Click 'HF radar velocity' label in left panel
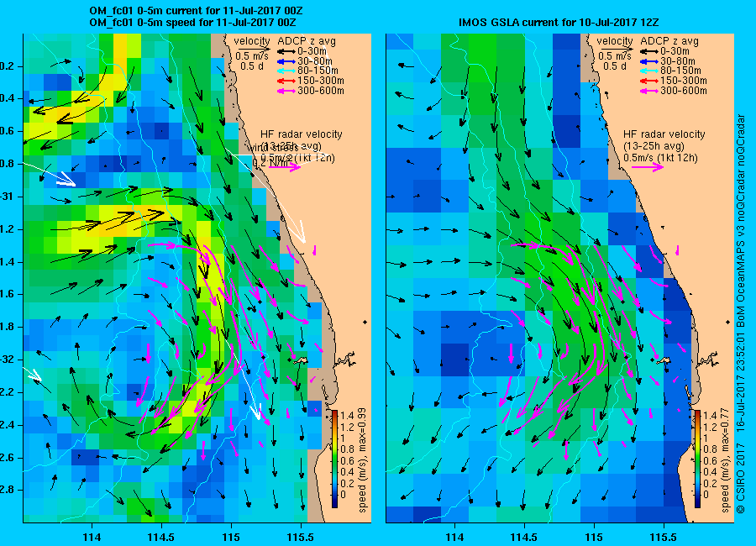 pyautogui.click(x=302, y=134)
